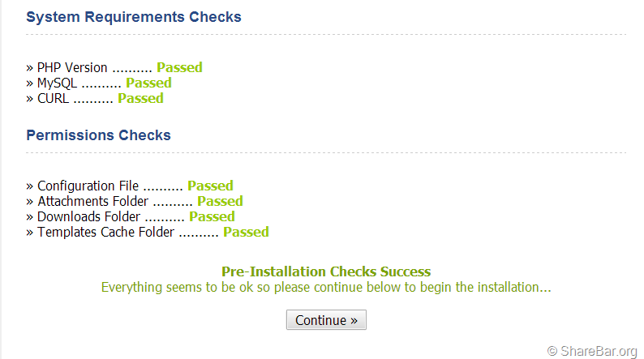Click the CURL label
The height and width of the screenshot is (359, 644).
tap(54, 99)
